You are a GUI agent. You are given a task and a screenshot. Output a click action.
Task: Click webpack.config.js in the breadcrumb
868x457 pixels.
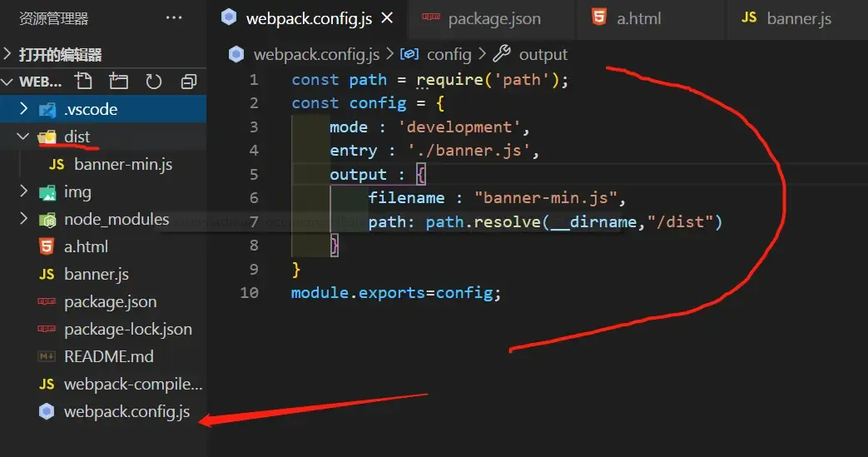point(316,54)
